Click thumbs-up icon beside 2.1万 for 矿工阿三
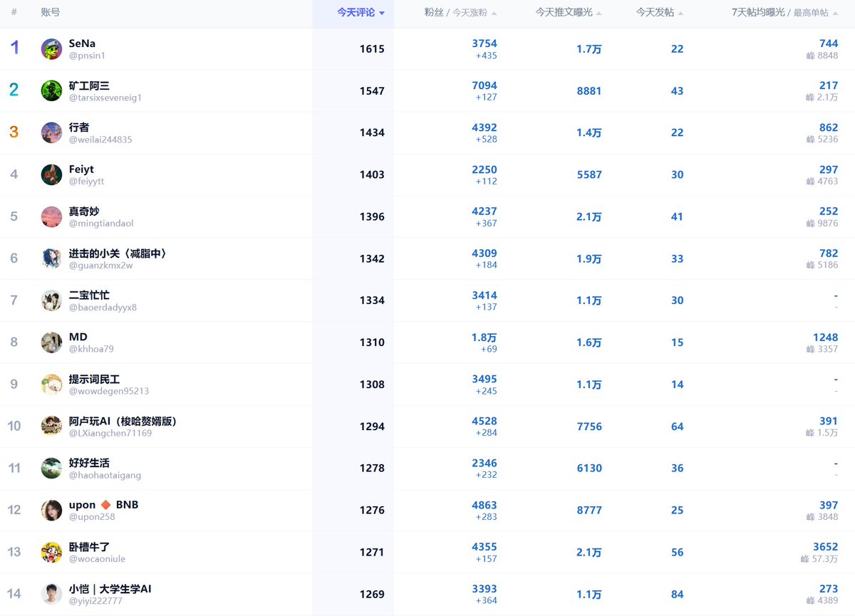The width and height of the screenshot is (855, 616). (810, 97)
